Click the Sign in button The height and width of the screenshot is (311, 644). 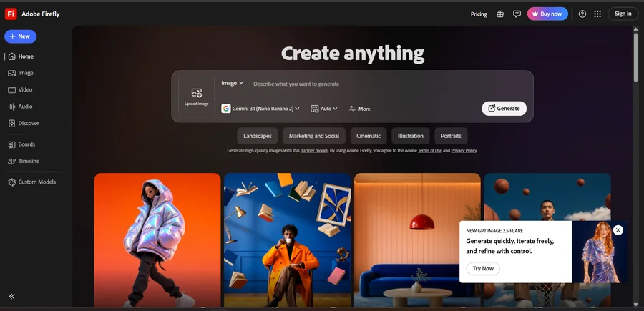pyautogui.click(x=623, y=14)
